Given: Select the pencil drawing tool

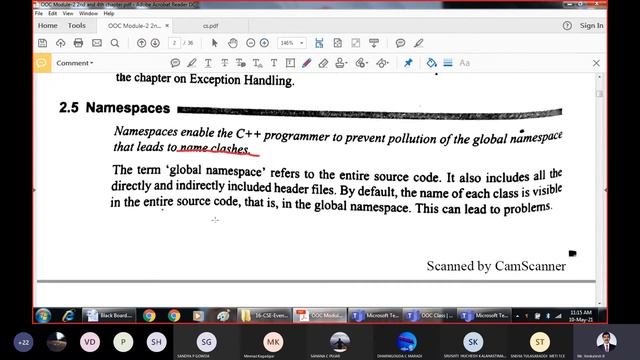Looking at the screenshot, I should tap(307, 63).
